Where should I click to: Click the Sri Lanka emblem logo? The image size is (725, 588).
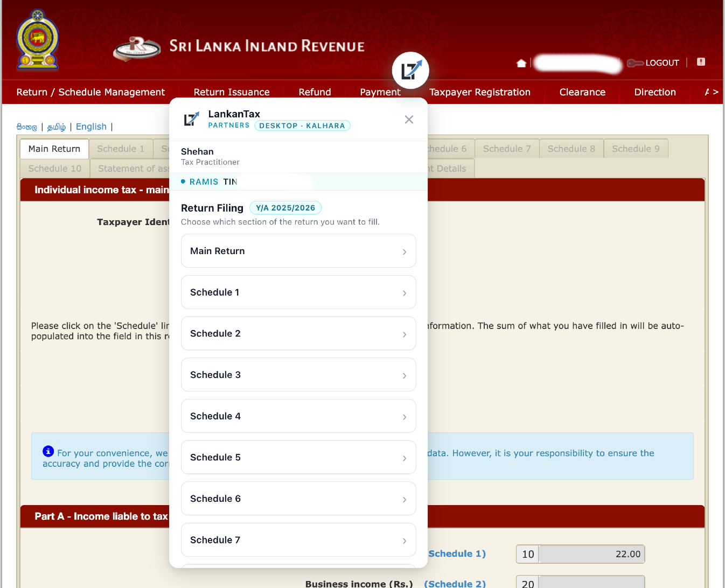(37, 40)
